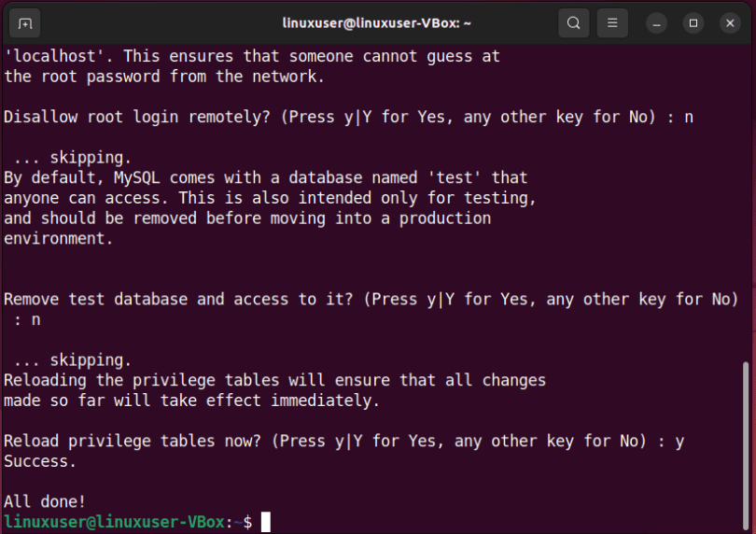Open the terminal search tool
This screenshot has height=534, width=756.
(x=573, y=23)
